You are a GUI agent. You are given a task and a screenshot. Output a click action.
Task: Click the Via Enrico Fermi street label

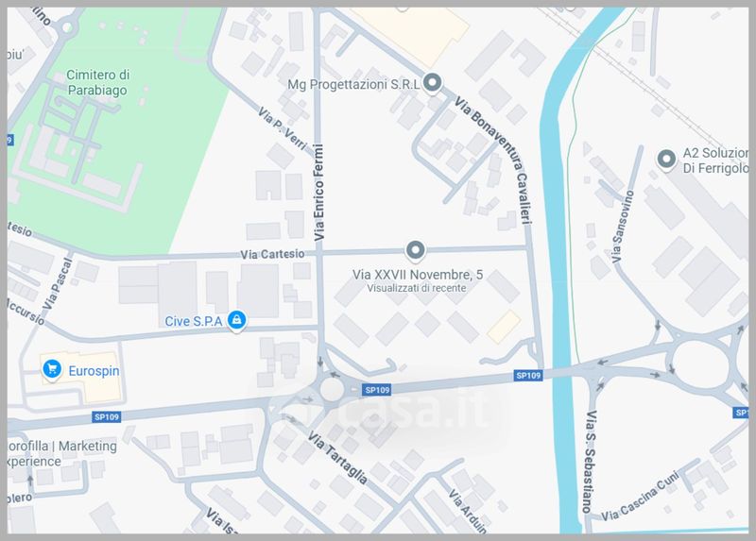click(319, 193)
